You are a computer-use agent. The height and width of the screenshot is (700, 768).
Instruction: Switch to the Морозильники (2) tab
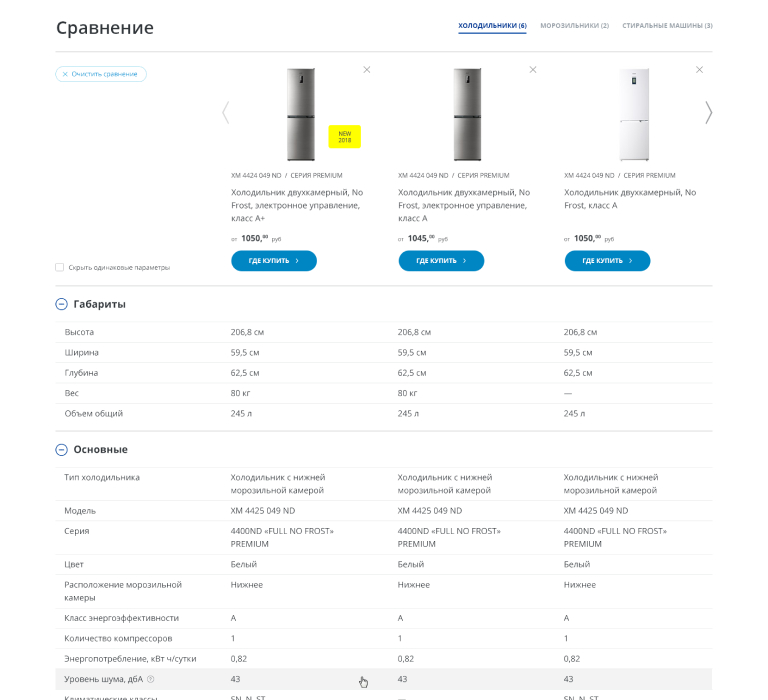click(x=574, y=26)
